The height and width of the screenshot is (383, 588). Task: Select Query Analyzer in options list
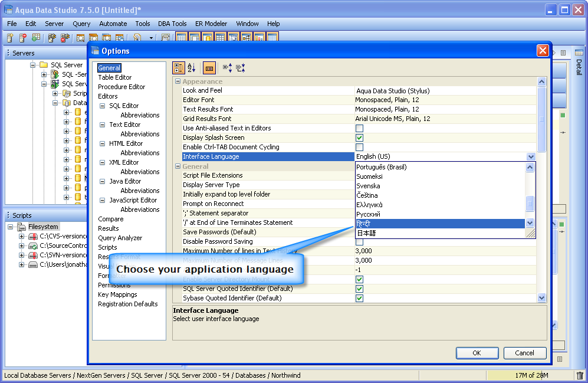(120, 238)
